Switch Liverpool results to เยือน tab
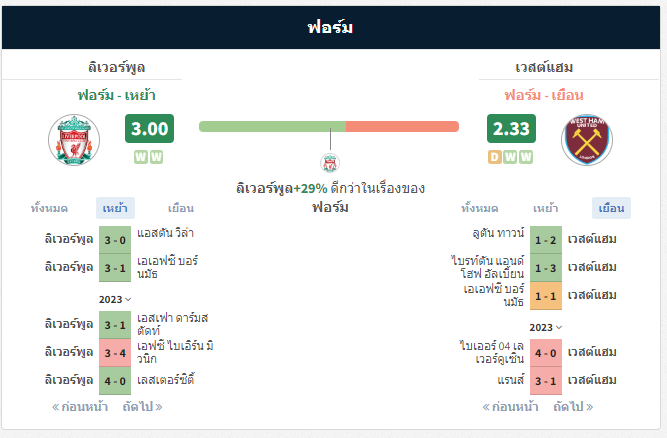This screenshot has width=667, height=438. coord(181,208)
